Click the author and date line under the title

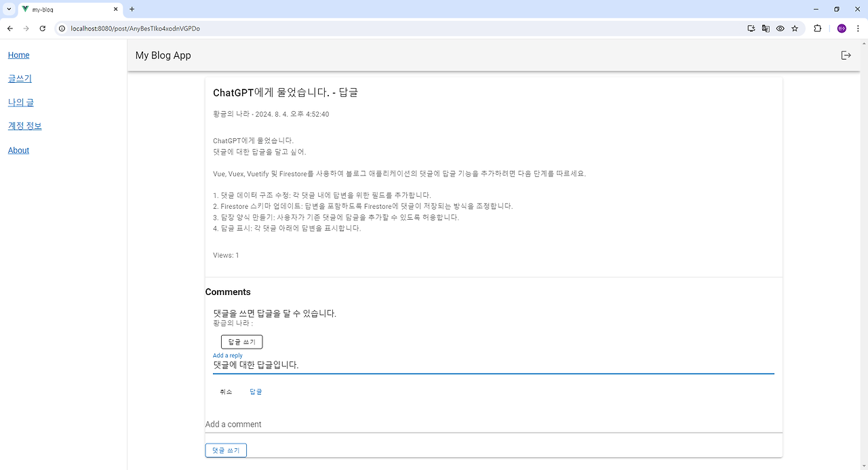[271, 114]
